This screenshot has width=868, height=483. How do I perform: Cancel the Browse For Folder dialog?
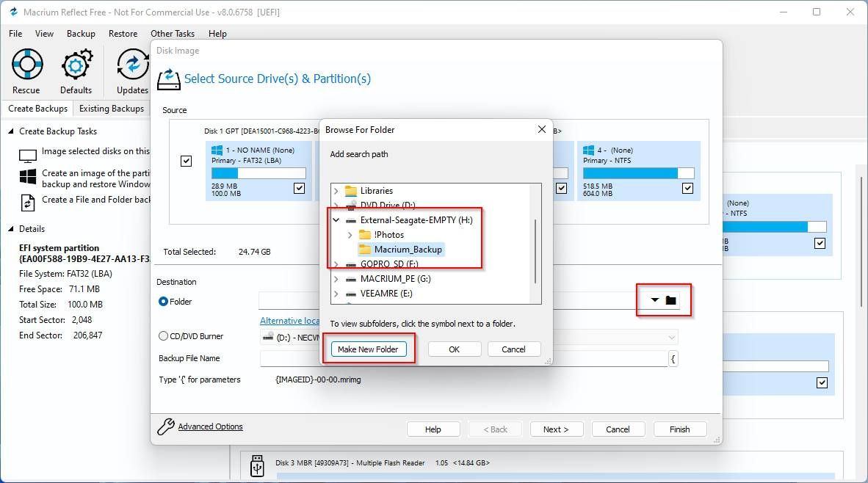pos(513,349)
